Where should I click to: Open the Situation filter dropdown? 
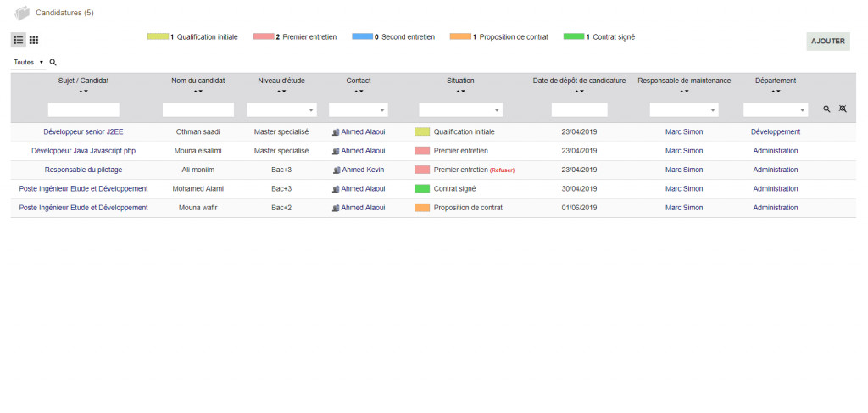(460, 110)
